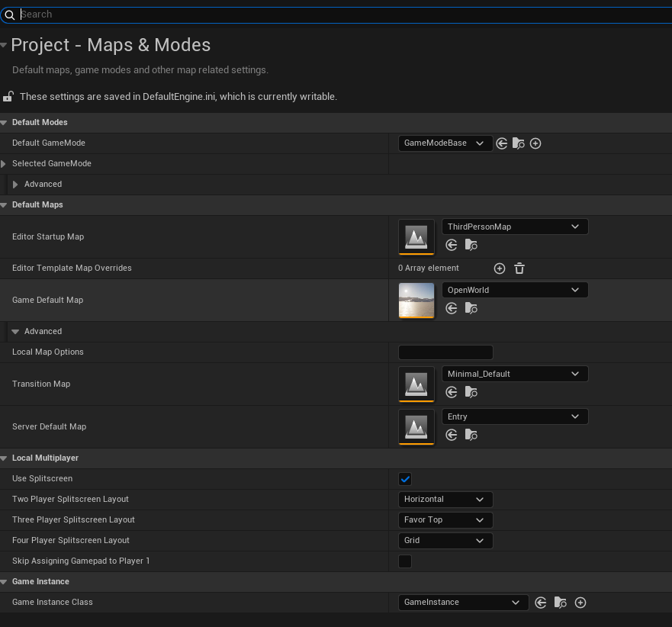
Task: Collapse the Local Multiplayer section
Action: (4, 458)
